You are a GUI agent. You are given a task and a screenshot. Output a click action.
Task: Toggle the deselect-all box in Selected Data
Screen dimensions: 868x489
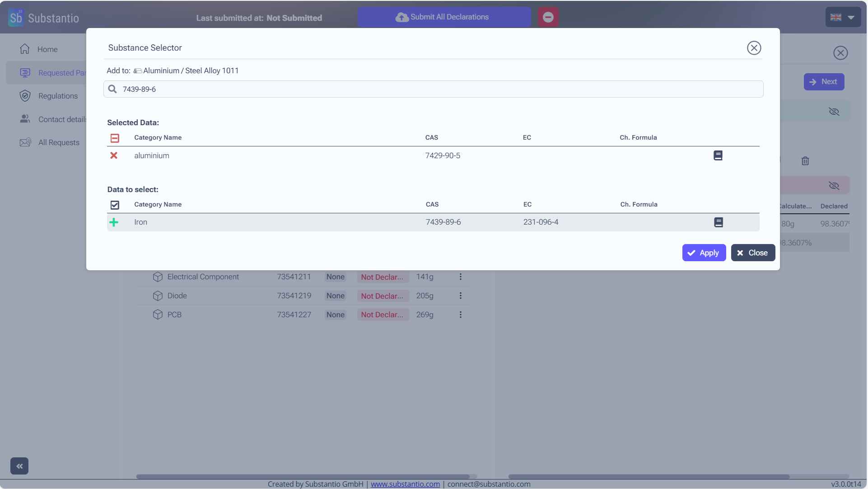point(115,138)
